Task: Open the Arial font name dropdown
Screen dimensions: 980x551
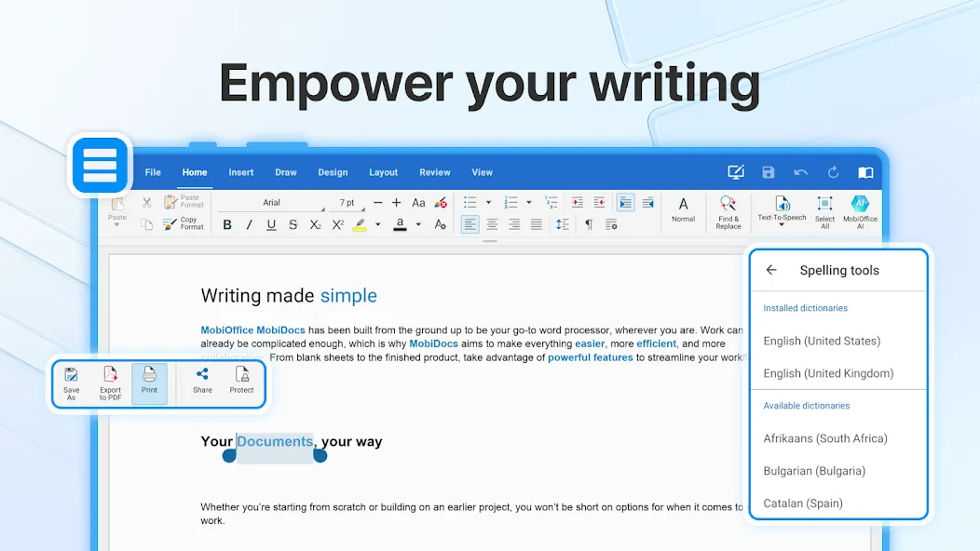Action: pyautogui.click(x=272, y=203)
